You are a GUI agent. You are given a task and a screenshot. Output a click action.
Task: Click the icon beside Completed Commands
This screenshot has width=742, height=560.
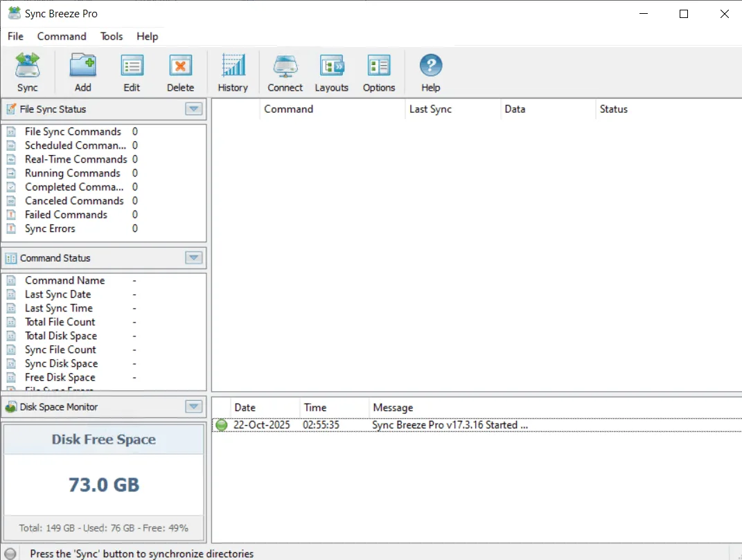tap(11, 187)
